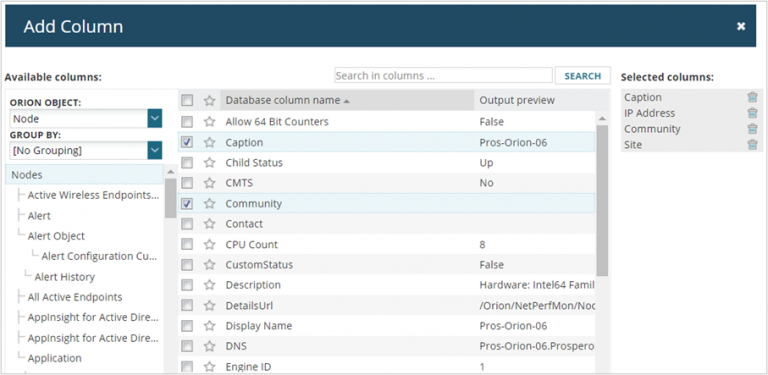Click the Hardware: Intel64 preview text
This screenshot has height=375, width=768.
pyautogui.click(x=537, y=285)
